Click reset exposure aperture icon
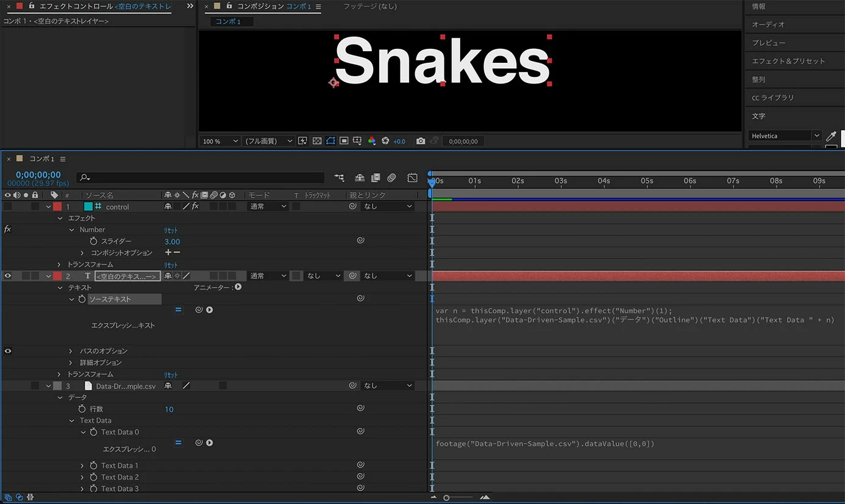 [x=385, y=141]
